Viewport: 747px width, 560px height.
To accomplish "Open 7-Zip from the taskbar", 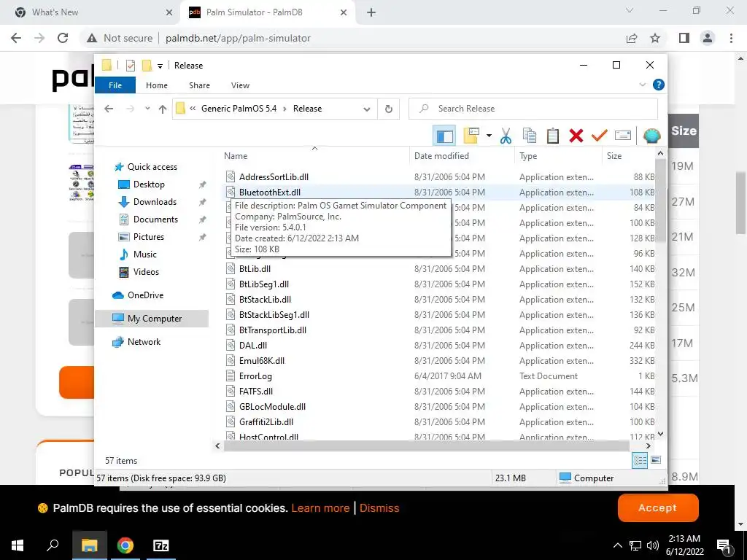I will (x=160, y=545).
